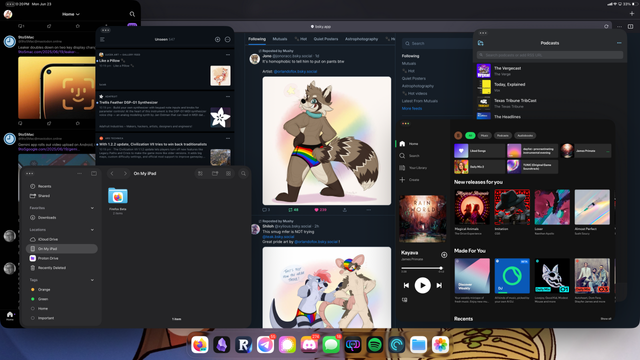
Task: Open Liked Songs tile in Spotify
Action: click(x=480, y=151)
